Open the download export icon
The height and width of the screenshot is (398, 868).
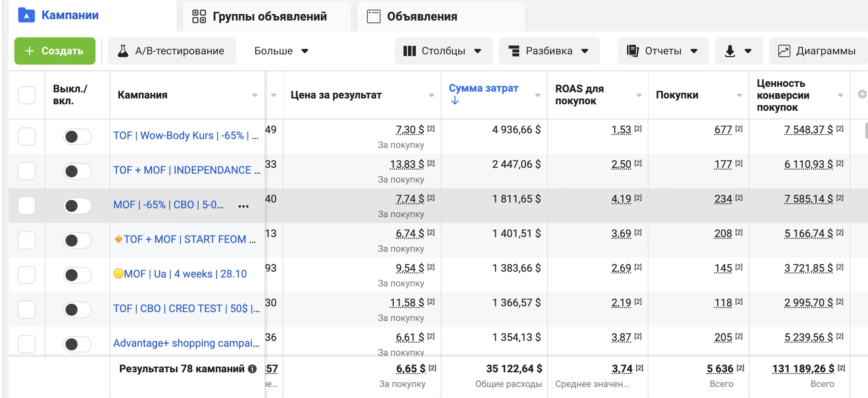click(730, 51)
